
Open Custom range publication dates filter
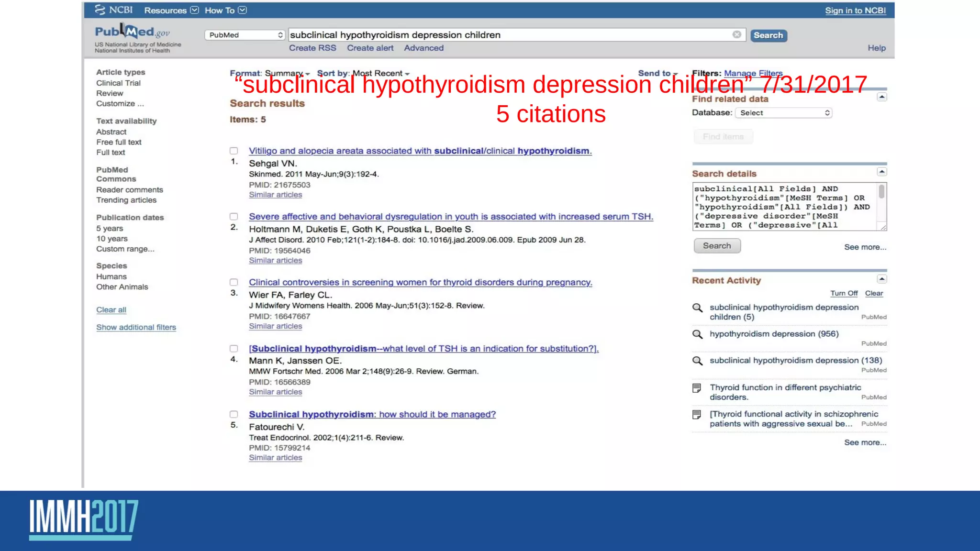pyautogui.click(x=125, y=249)
